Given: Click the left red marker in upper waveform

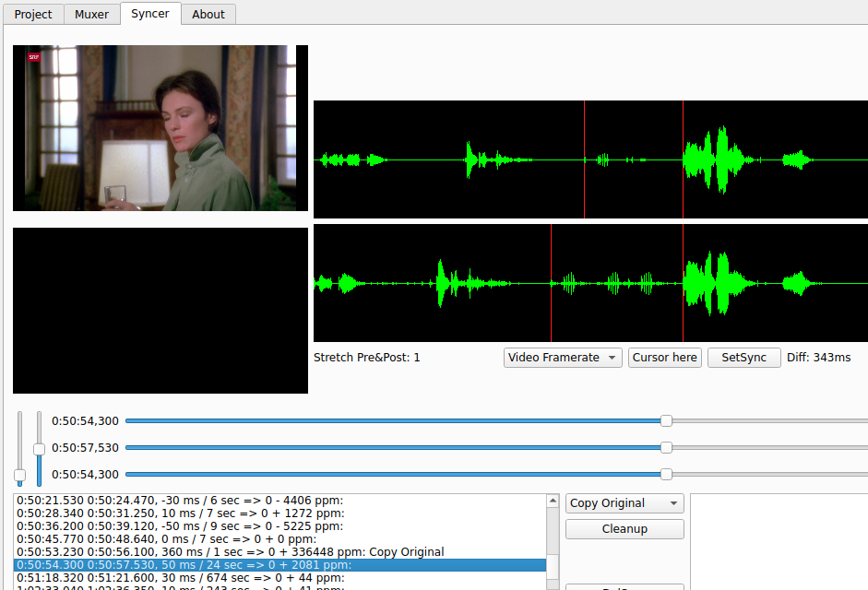Looking at the screenshot, I should coord(585,159).
